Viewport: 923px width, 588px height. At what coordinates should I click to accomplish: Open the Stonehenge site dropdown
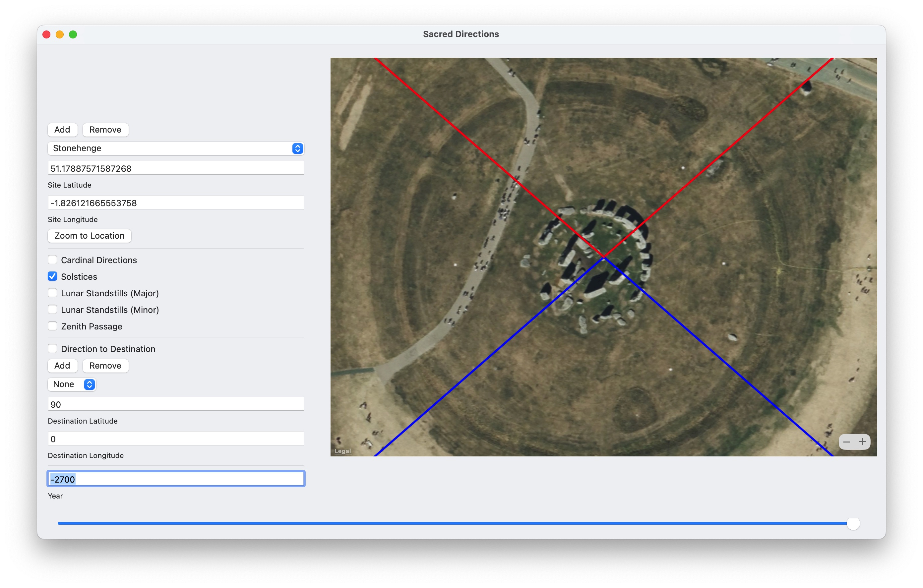(x=176, y=148)
